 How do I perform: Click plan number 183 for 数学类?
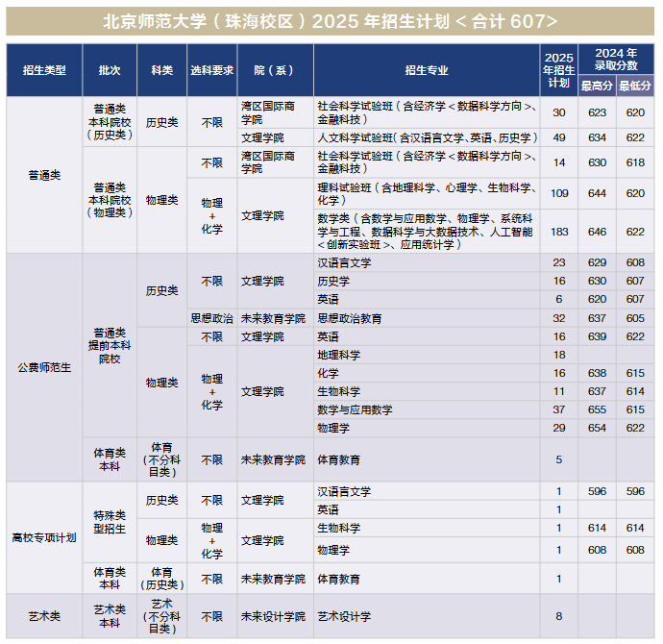[x=559, y=232]
